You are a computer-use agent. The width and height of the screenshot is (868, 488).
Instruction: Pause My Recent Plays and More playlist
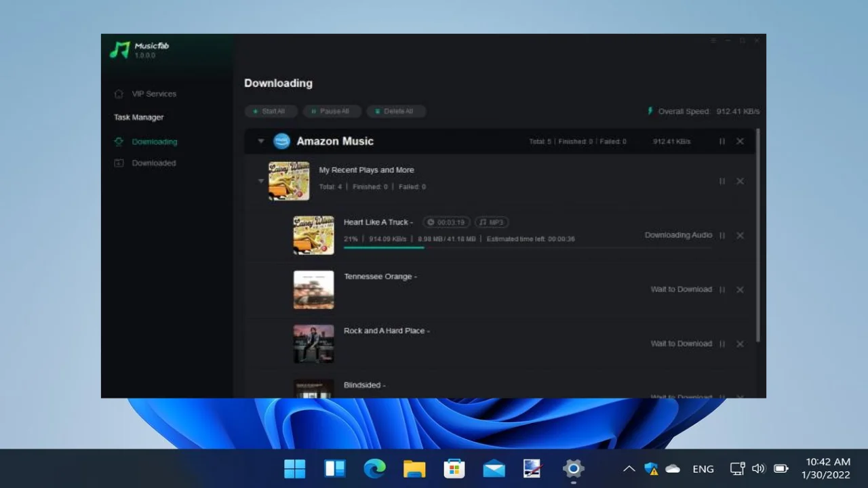pos(722,181)
